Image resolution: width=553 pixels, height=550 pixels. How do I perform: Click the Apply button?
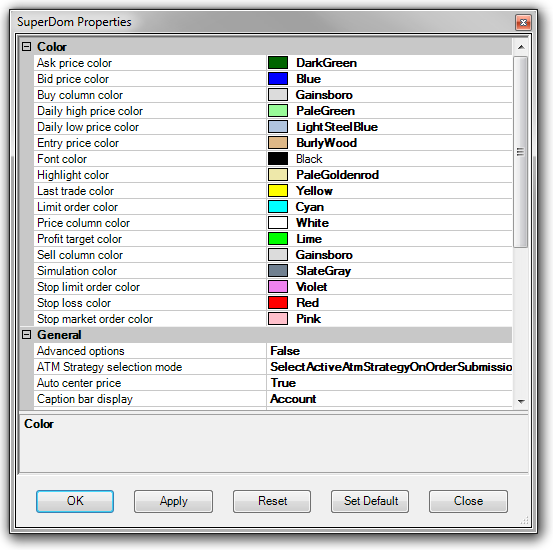[173, 501]
